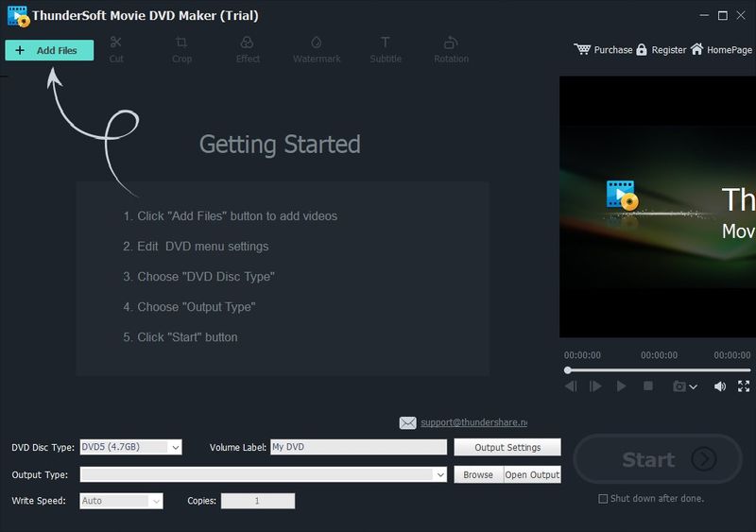The height and width of the screenshot is (532, 756).
Task: Click the Register lock icon
Action: (x=642, y=49)
